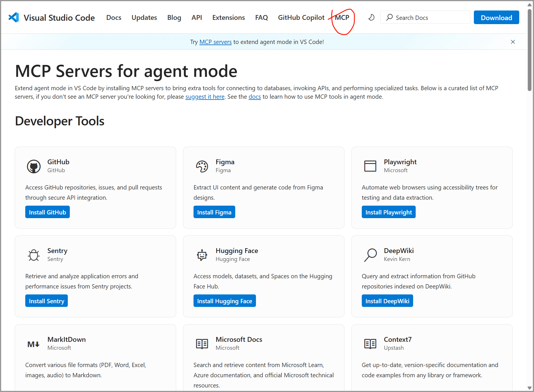Open the Extensions navigation item
This screenshot has height=392, width=534.
point(228,18)
